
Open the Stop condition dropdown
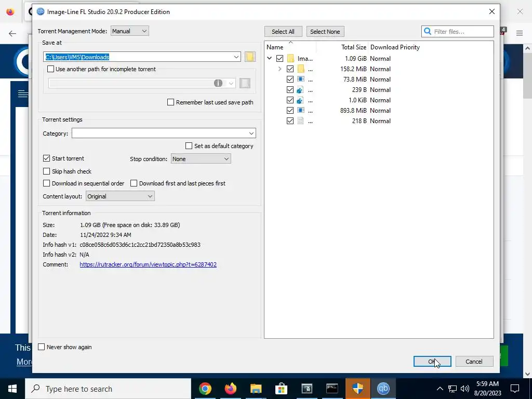(201, 159)
